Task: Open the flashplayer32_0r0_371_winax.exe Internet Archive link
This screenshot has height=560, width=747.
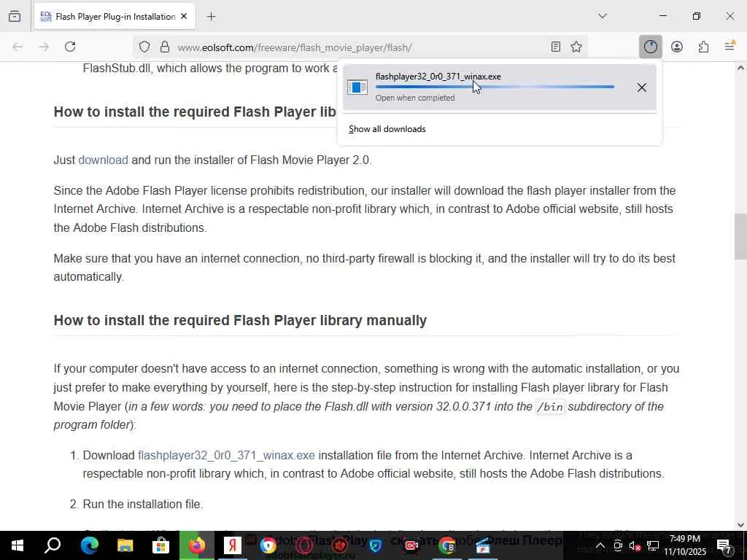Action: [x=226, y=455]
